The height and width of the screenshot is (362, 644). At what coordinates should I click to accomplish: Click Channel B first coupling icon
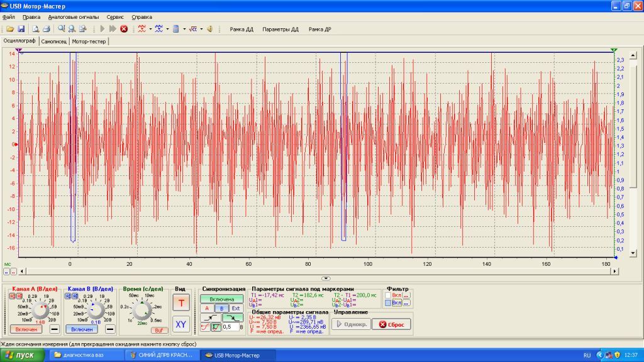click(x=68, y=296)
